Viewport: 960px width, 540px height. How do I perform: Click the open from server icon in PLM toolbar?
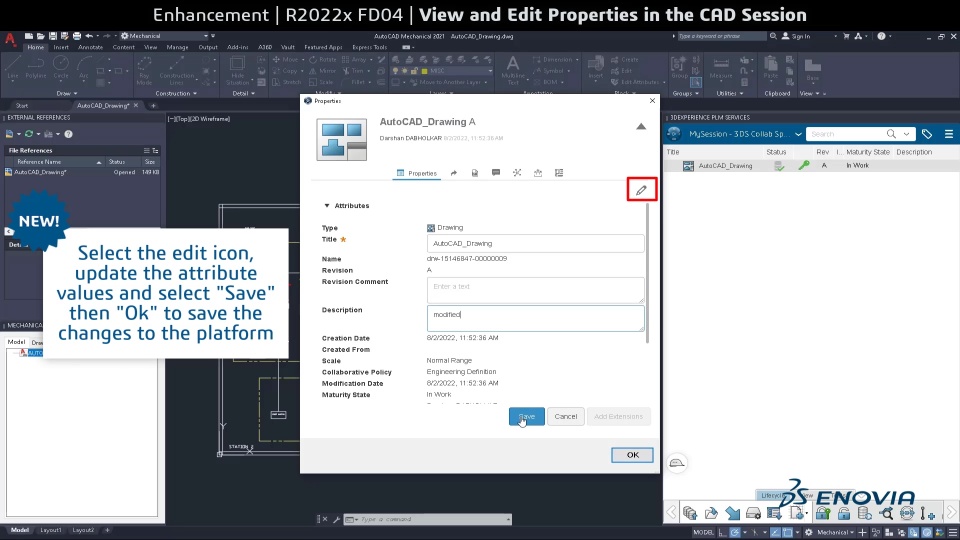[711, 513]
